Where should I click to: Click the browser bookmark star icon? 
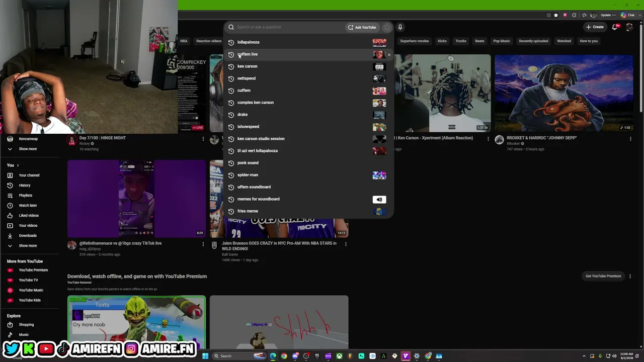556,15
